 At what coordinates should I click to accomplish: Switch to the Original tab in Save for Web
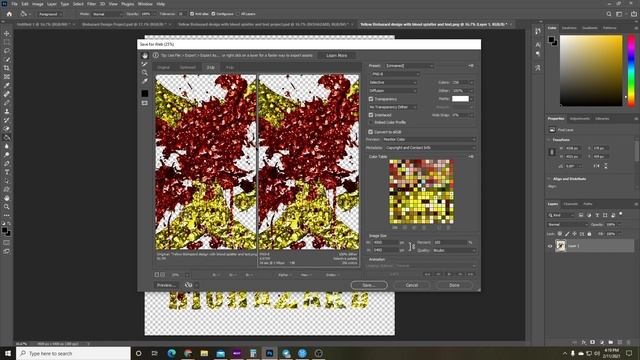coord(163,67)
